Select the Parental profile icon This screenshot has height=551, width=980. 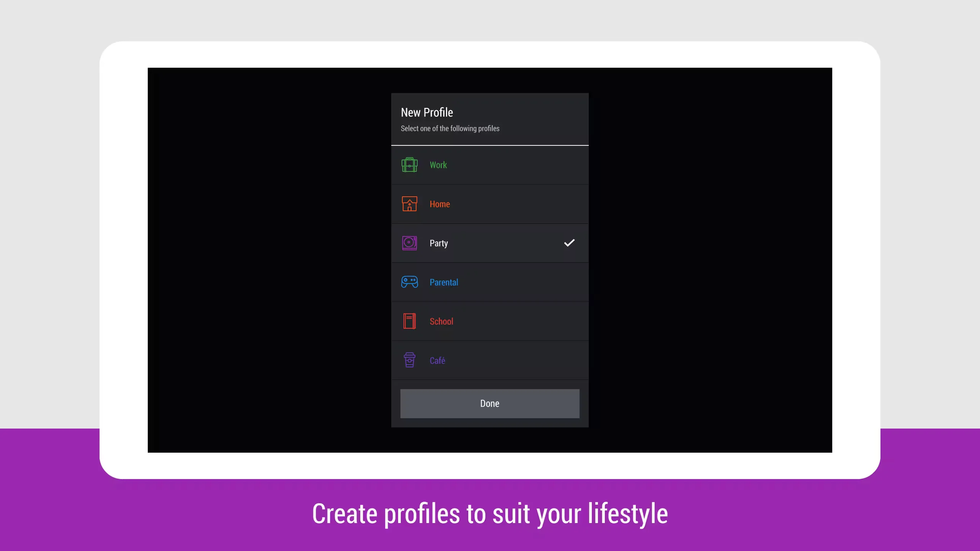pos(409,282)
